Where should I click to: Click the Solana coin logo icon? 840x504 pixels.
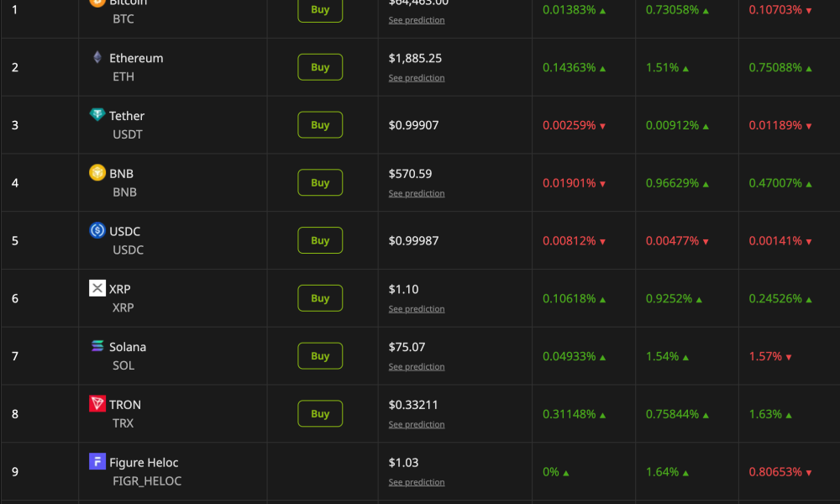click(97, 346)
